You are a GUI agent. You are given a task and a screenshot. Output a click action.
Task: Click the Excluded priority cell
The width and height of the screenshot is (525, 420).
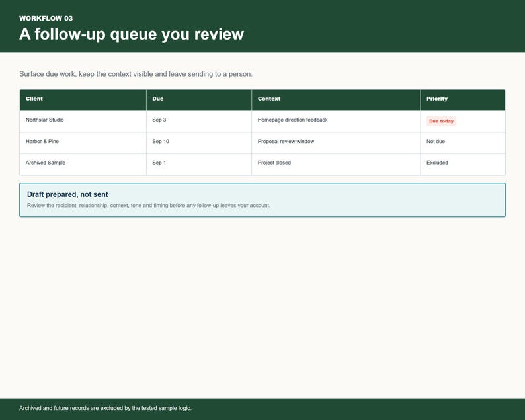pyautogui.click(x=463, y=164)
